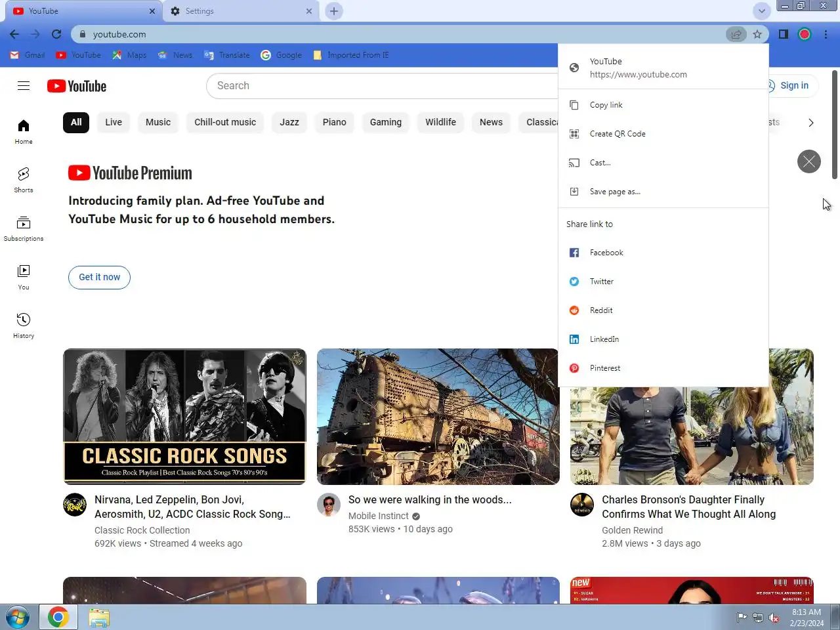
Task: Open the YouTube hamburger guide menu
Action: 24,85
